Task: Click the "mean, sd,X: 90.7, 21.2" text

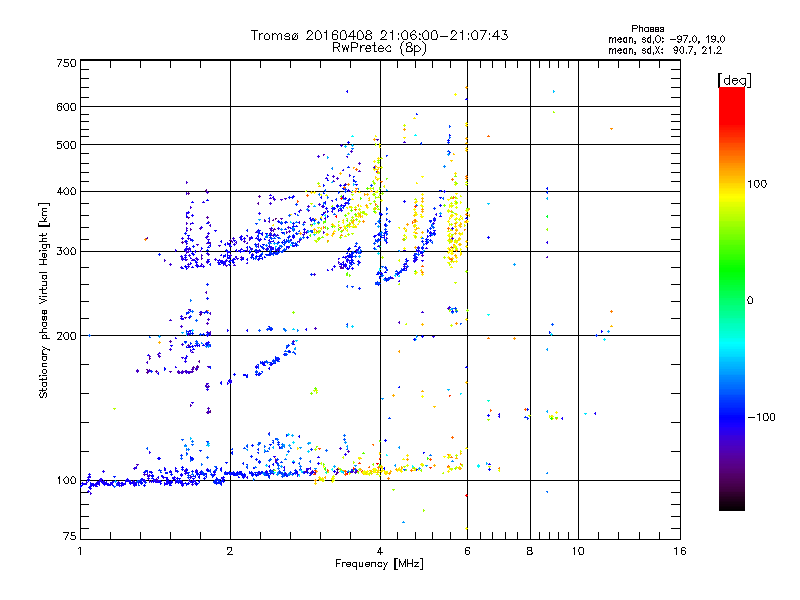Action: pyautogui.click(x=665, y=50)
